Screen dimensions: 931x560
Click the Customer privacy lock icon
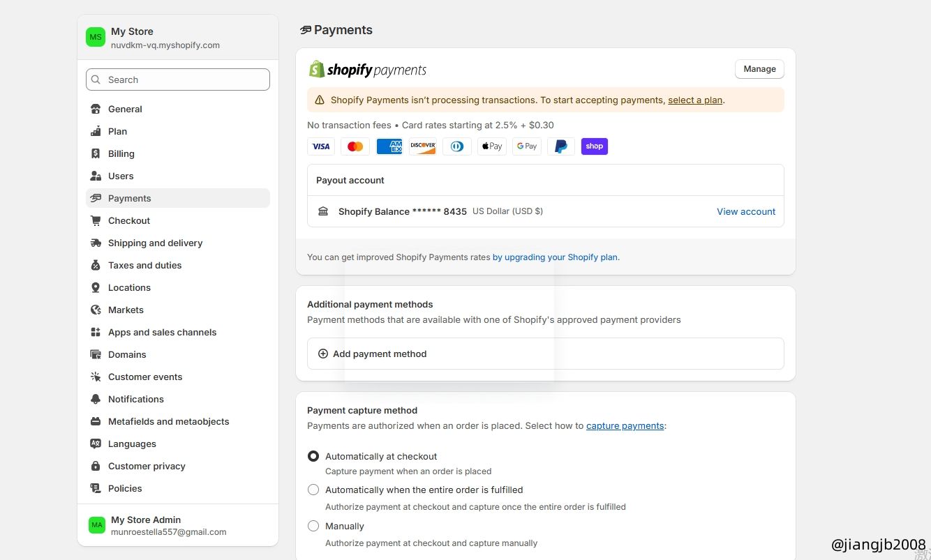point(96,466)
